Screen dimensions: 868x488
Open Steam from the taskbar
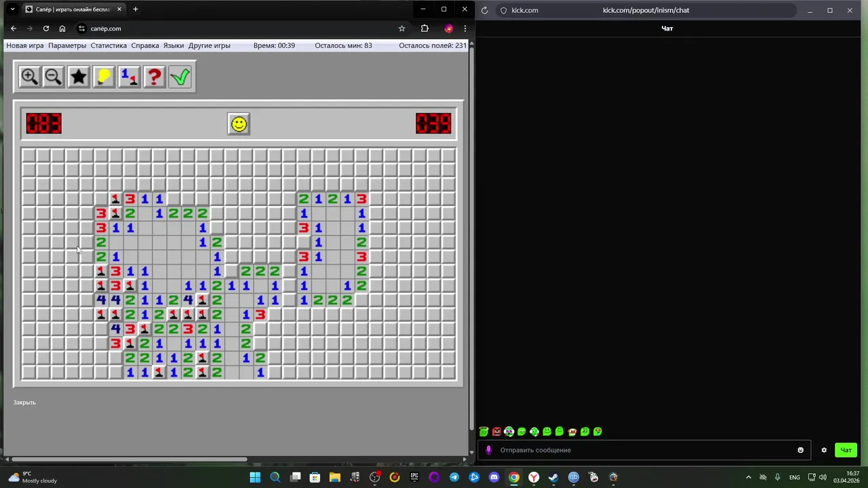[x=553, y=477]
